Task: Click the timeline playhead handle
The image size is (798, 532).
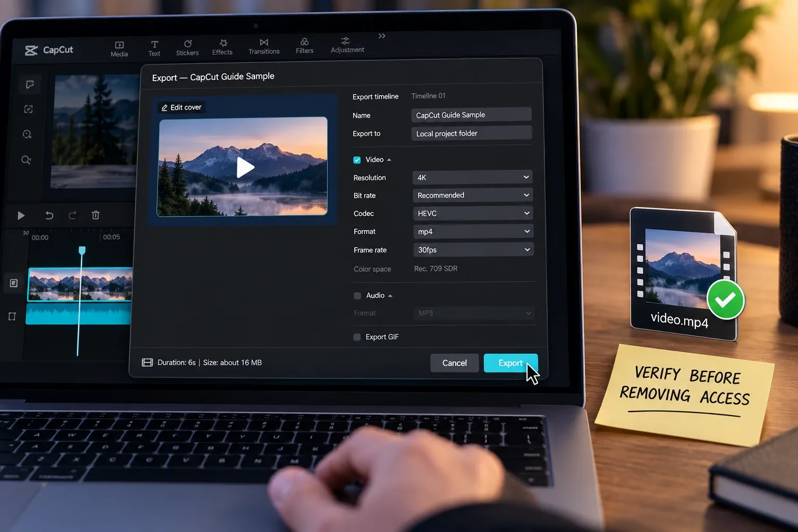Action: point(82,250)
